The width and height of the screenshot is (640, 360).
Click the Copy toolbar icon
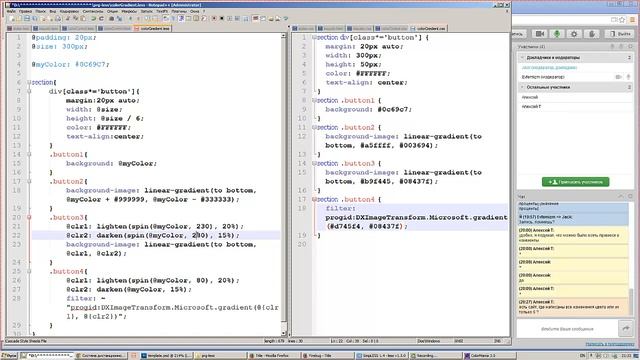point(75,18)
